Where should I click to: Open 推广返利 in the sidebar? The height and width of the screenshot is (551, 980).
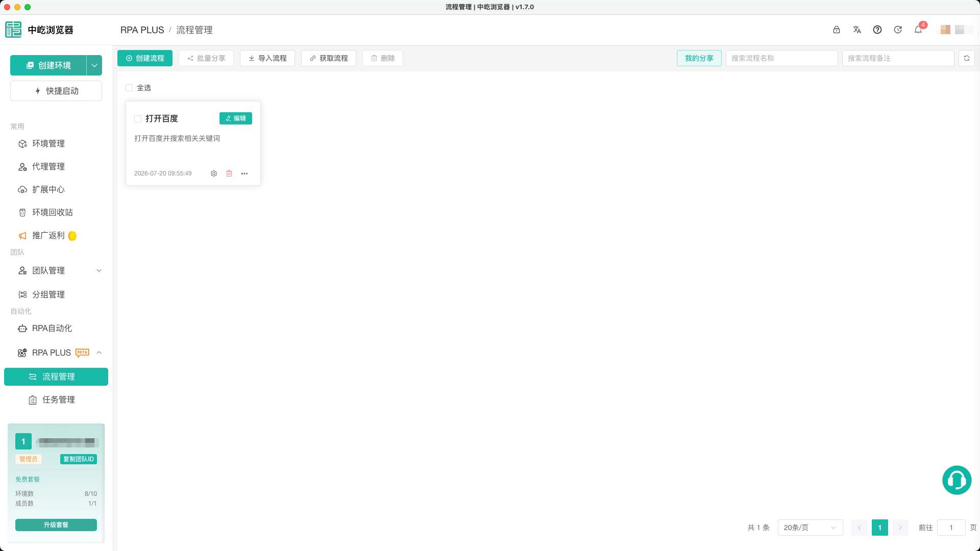point(56,236)
